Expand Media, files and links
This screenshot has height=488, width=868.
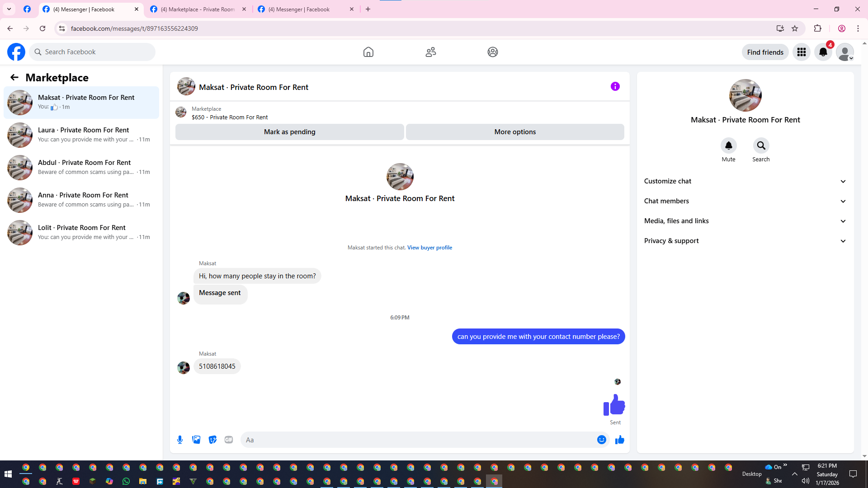coord(745,221)
